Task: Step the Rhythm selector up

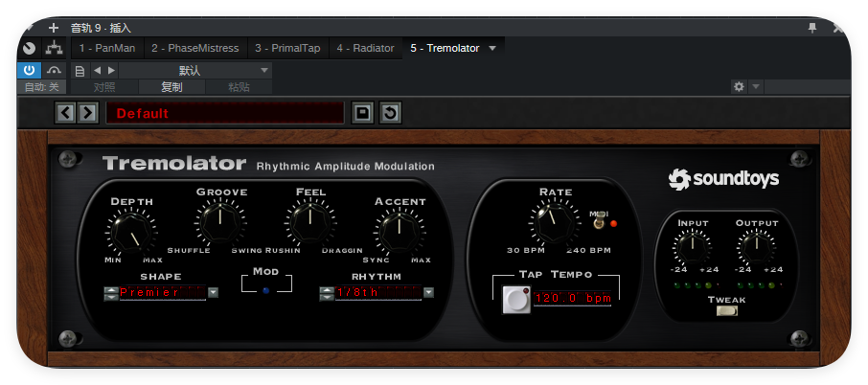Action: [327, 289]
